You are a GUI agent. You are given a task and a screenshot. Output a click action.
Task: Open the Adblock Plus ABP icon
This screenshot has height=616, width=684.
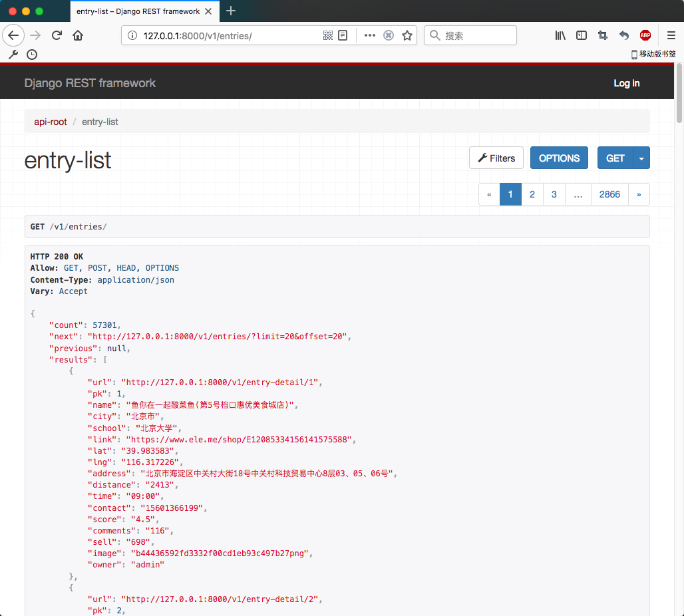(x=645, y=35)
